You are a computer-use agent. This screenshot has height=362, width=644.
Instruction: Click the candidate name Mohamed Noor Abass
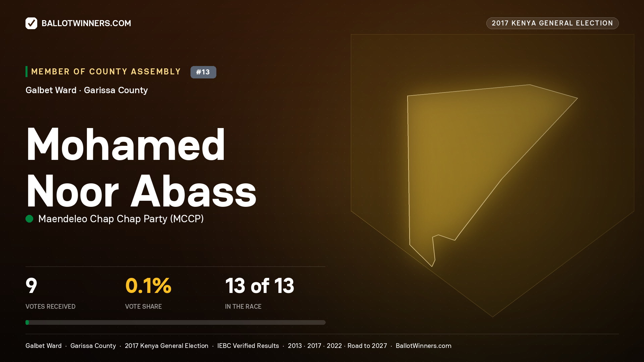tap(141, 168)
